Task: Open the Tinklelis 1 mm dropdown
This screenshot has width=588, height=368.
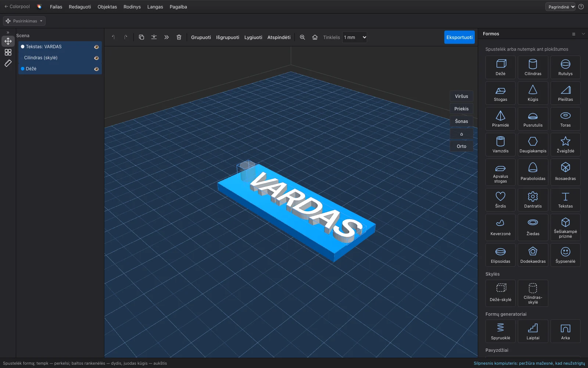Action: click(x=355, y=37)
